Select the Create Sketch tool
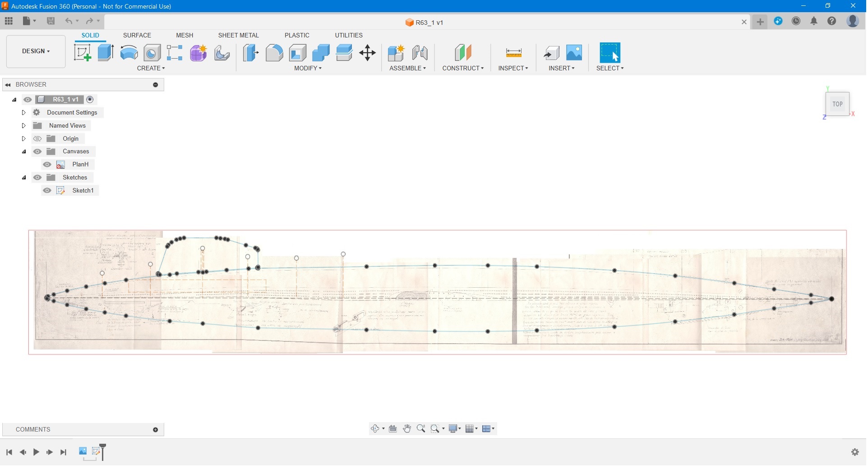 pos(83,53)
